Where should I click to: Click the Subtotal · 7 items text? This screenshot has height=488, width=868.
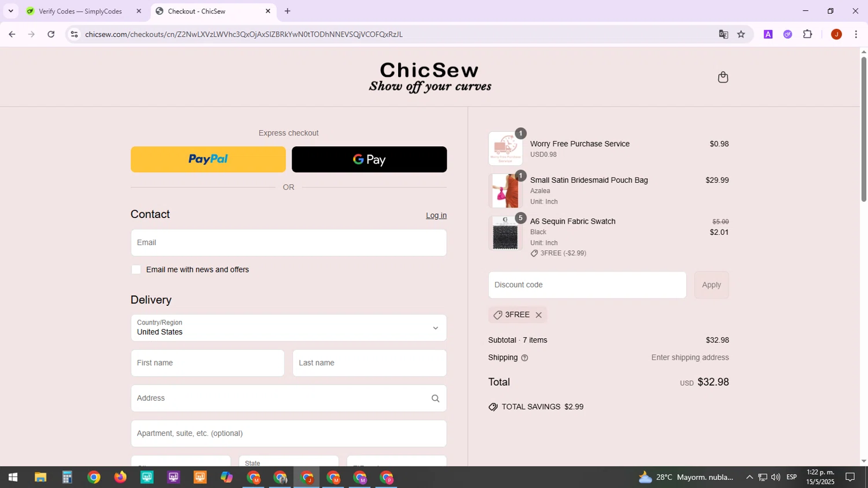[x=518, y=341]
